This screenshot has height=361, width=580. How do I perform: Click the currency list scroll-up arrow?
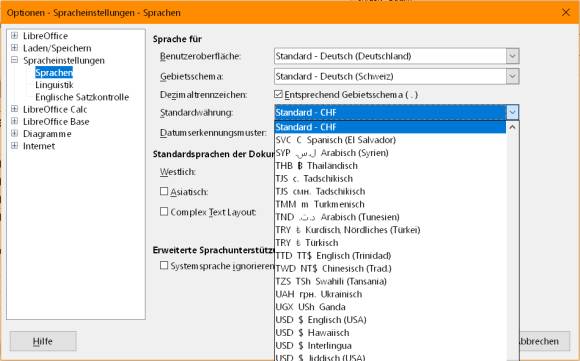tap(512, 127)
